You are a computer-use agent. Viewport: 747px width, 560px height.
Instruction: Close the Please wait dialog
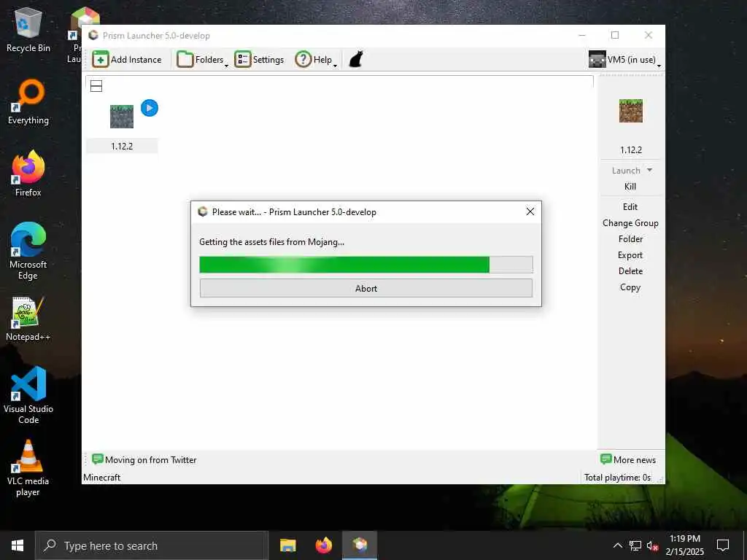[x=530, y=211]
